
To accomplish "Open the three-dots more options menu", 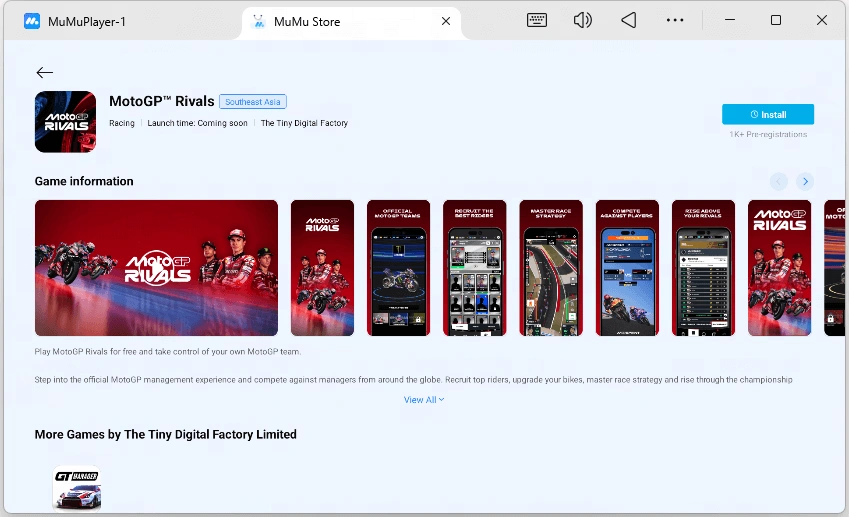I will pyautogui.click(x=675, y=21).
